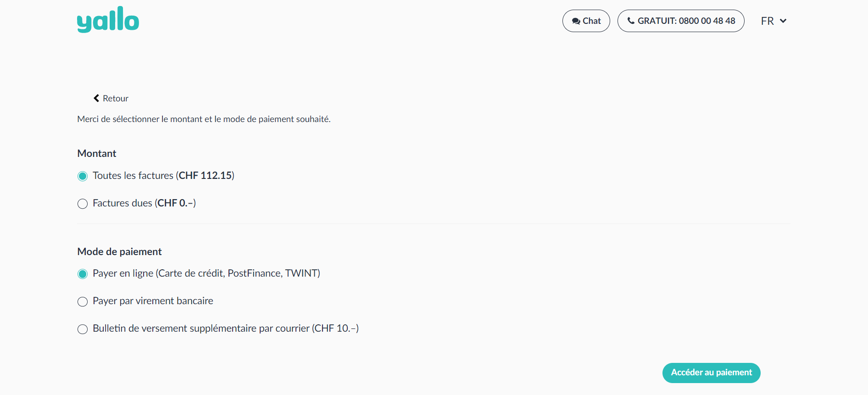Select Payer par virement bancaire radio button

(83, 301)
